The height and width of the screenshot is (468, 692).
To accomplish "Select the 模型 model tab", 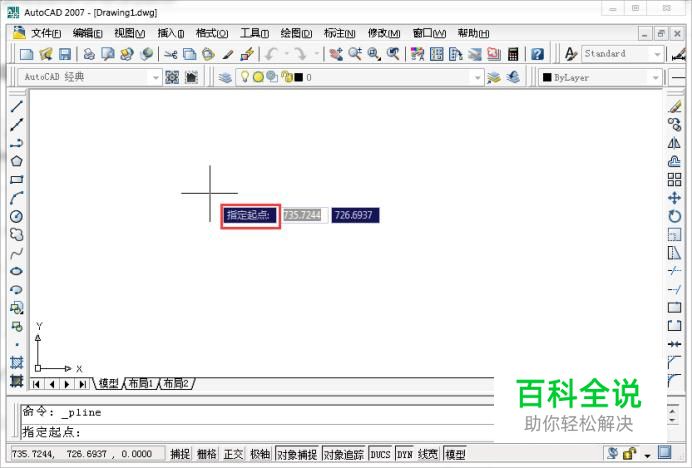I will click(108, 383).
